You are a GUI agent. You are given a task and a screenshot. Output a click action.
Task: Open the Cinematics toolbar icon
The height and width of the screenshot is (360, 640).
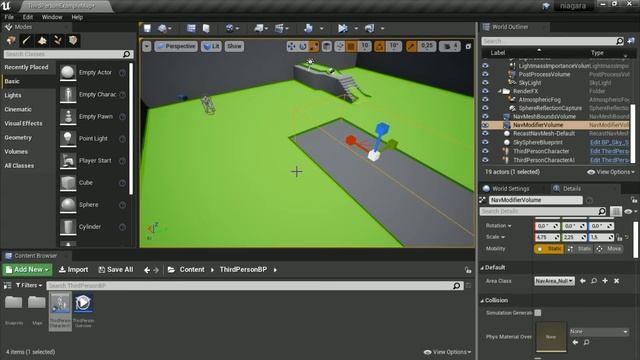279,28
